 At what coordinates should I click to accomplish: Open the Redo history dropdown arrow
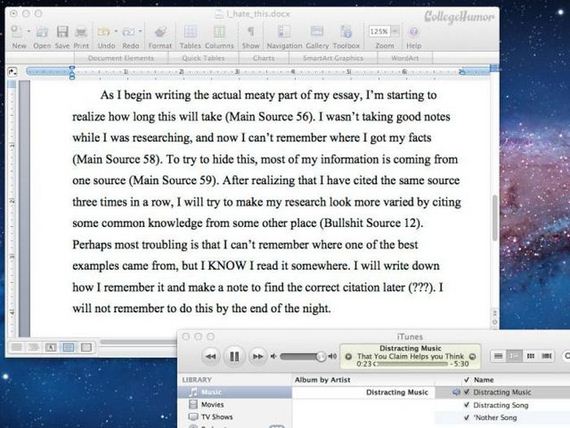(140, 31)
